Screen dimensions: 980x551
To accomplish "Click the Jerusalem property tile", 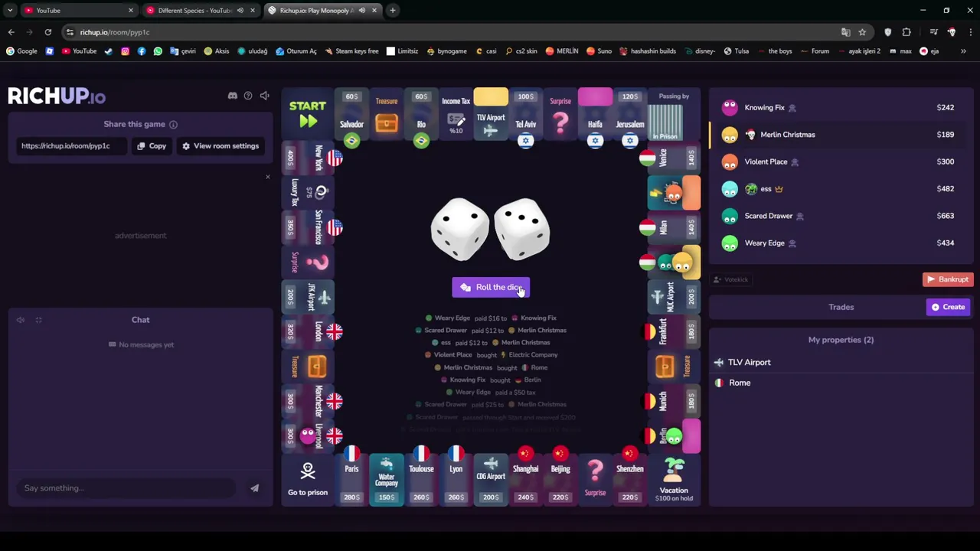I will coord(630,116).
